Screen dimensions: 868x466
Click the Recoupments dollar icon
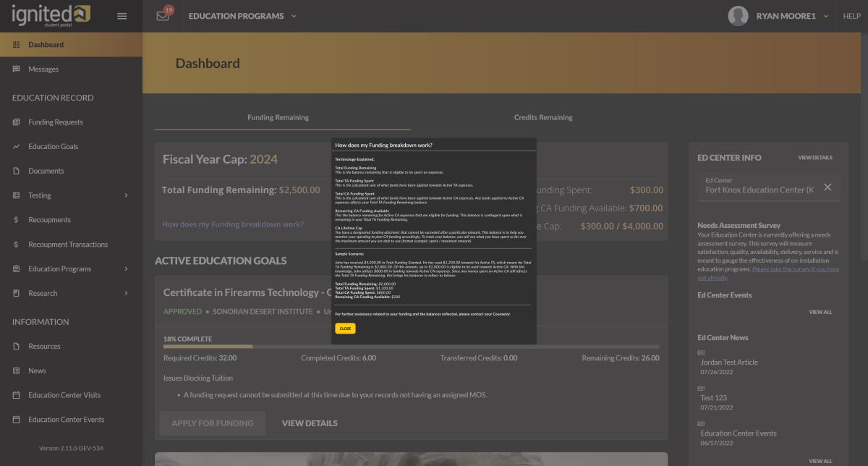[x=16, y=220]
